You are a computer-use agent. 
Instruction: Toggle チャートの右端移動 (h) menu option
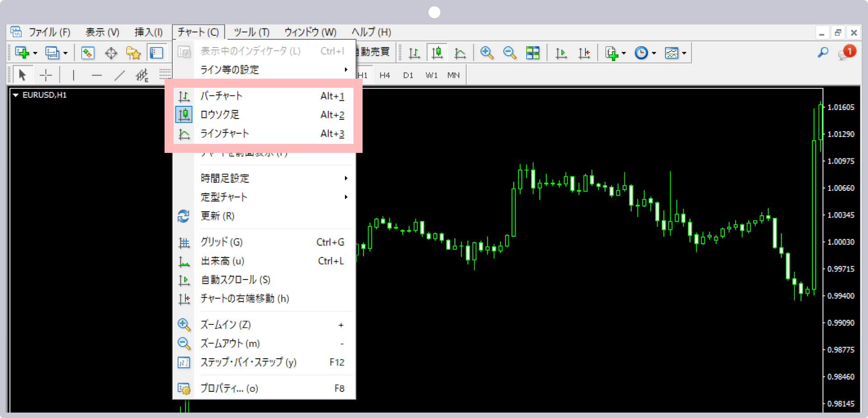(x=264, y=299)
